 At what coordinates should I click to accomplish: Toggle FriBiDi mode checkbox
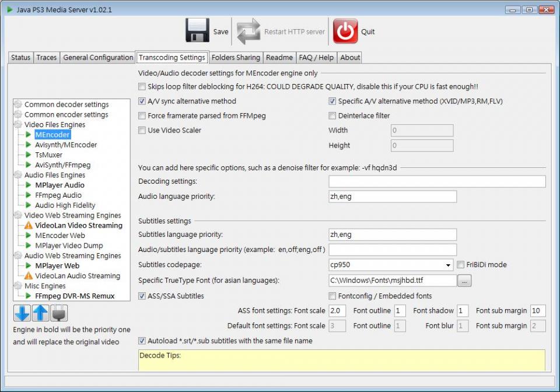[461, 265]
